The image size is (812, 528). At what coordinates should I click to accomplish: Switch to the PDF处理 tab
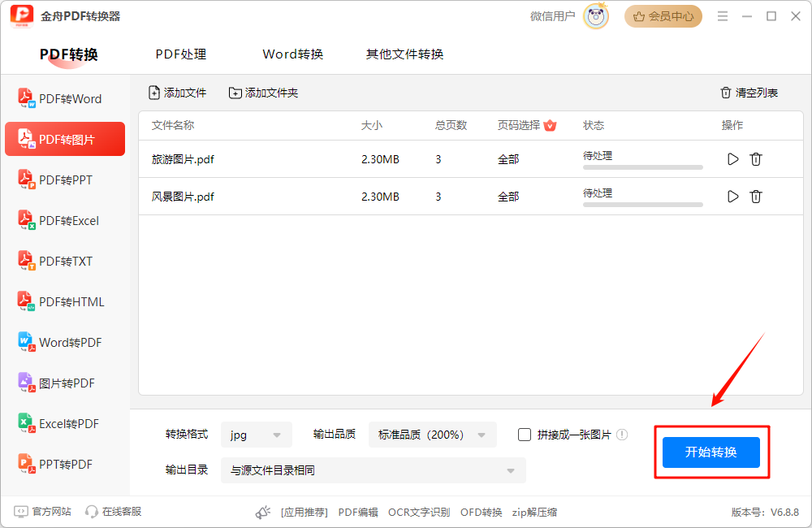tap(181, 54)
